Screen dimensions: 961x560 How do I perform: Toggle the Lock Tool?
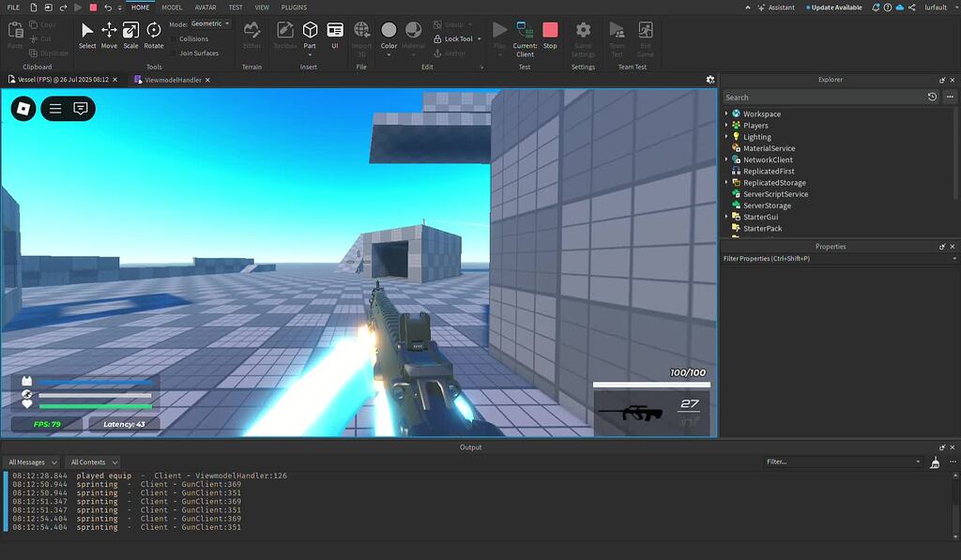click(x=456, y=38)
